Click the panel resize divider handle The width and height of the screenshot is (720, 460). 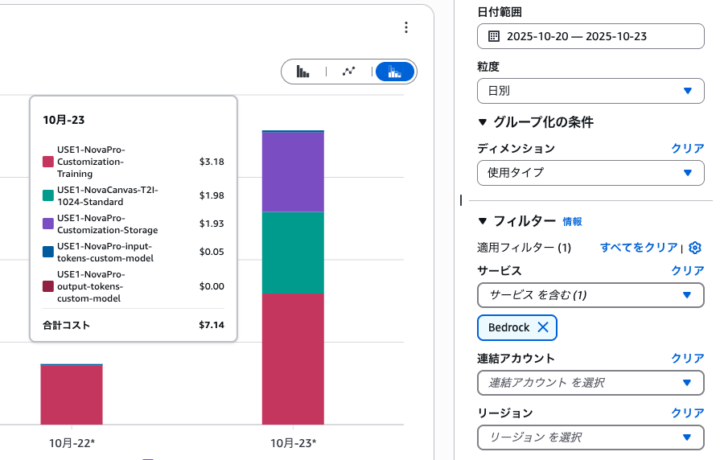pyautogui.click(x=460, y=200)
